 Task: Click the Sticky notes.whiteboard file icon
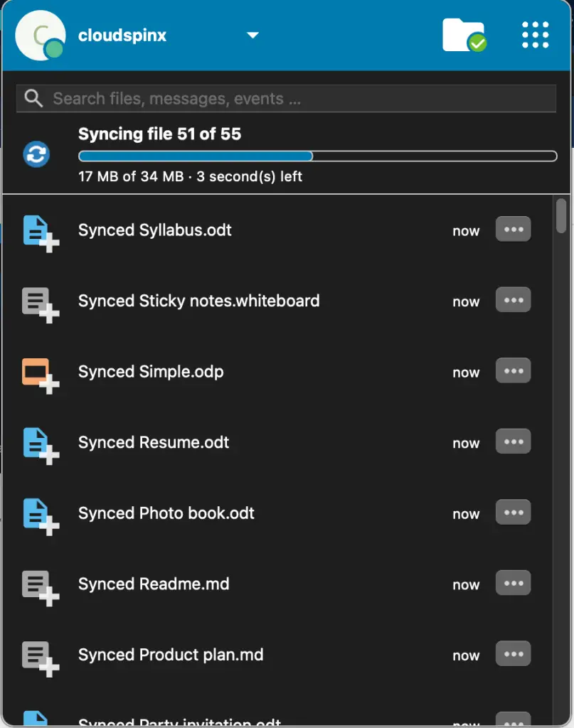38,301
